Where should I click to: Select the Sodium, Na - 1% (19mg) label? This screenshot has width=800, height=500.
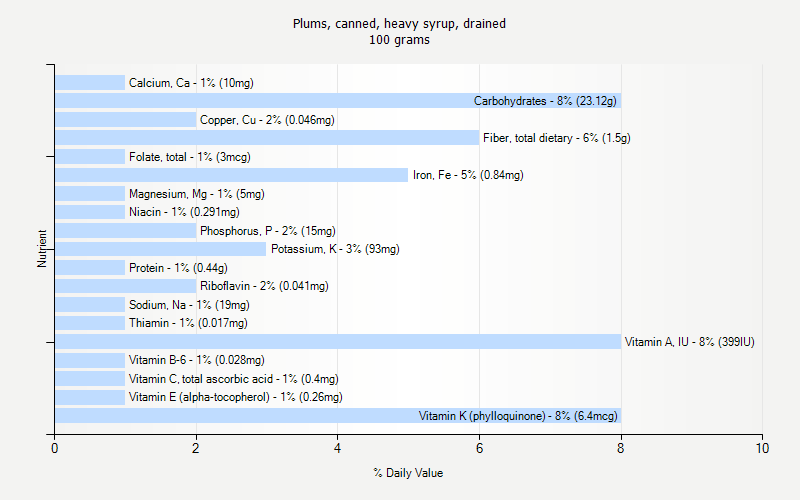click(189, 305)
